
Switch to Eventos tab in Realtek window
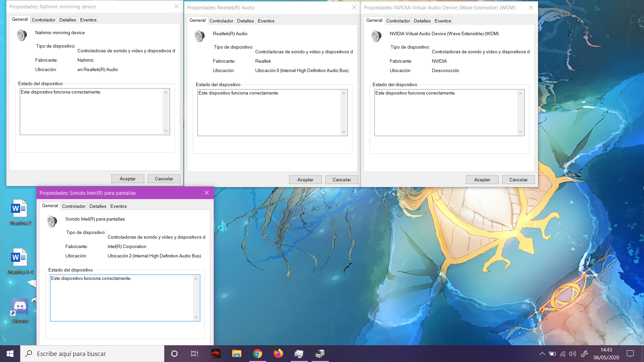266,21
